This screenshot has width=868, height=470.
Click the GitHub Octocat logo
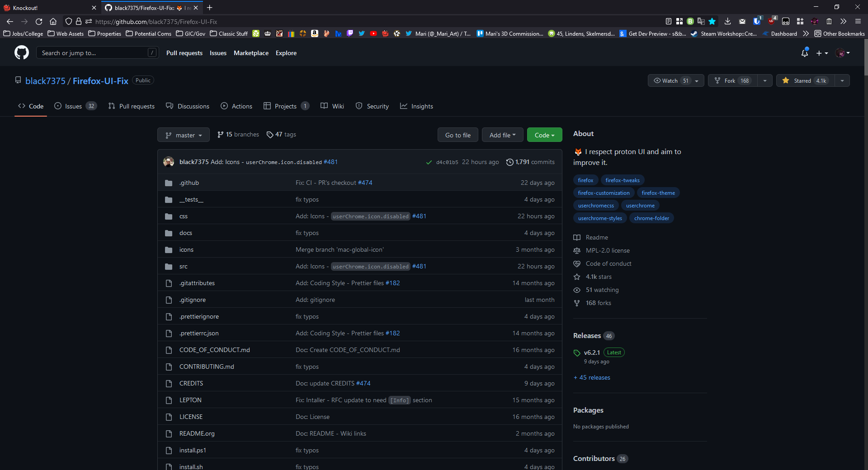pos(22,53)
